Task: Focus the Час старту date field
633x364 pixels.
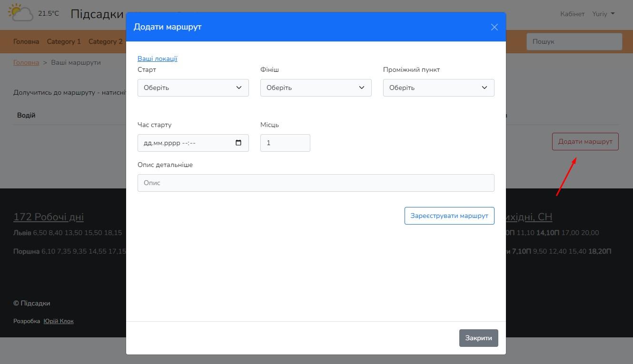Action: coord(186,143)
